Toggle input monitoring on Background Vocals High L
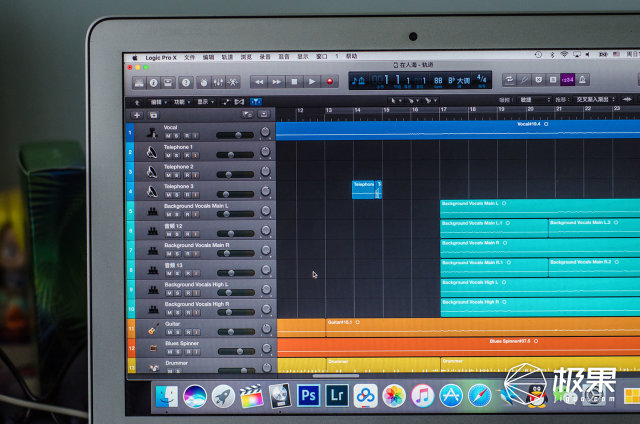This screenshot has height=424, width=640. (x=196, y=293)
